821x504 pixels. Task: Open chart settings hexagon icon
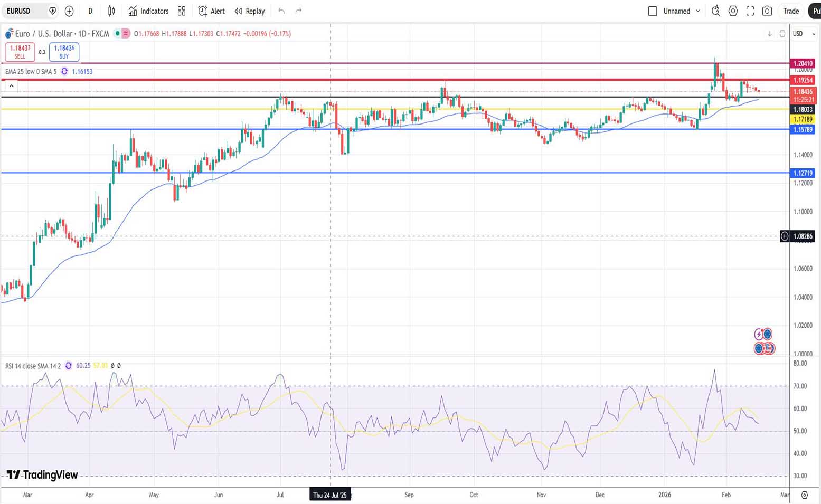pyautogui.click(x=733, y=11)
